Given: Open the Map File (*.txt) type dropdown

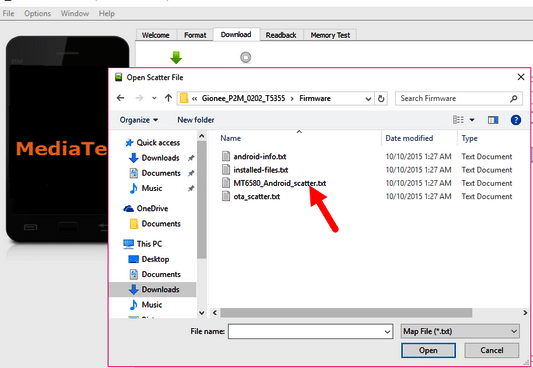Looking at the screenshot, I should pyautogui.click(x=460, y=331).
